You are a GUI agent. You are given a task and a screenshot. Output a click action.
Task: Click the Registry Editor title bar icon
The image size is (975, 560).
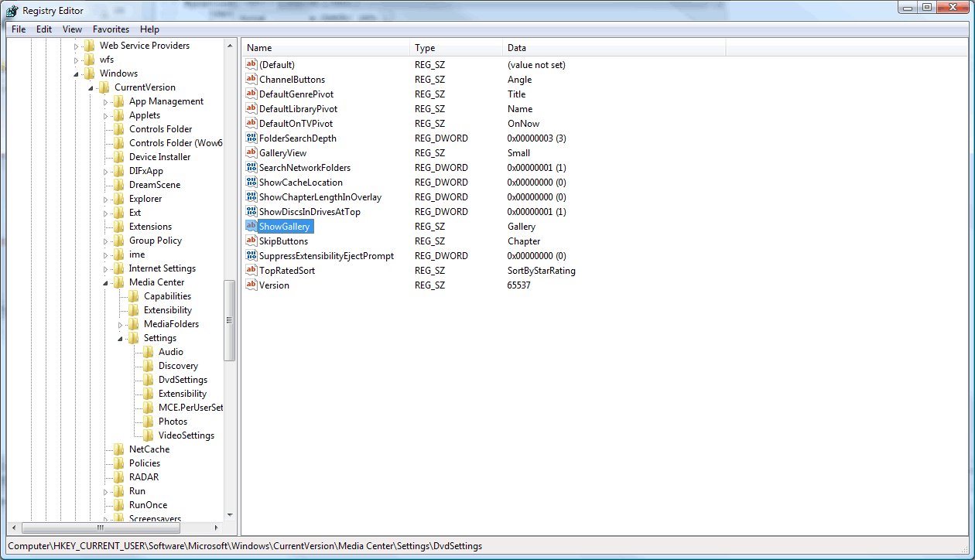[x=12, y=10]
